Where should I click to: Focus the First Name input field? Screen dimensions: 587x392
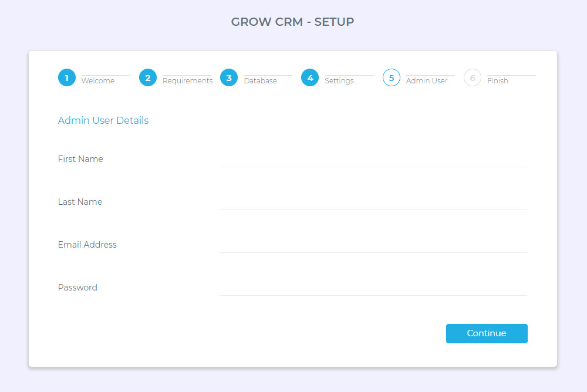point(373,159)
